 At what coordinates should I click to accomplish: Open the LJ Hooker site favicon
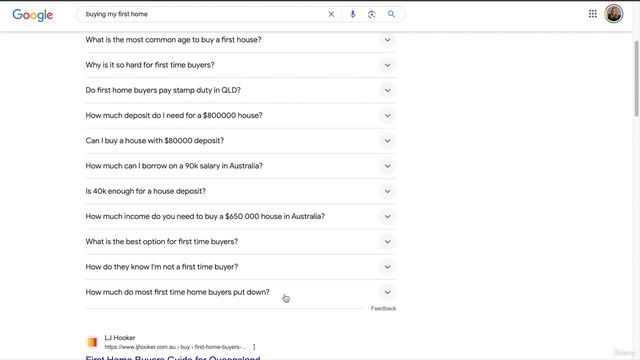pyautogui.click(x=92, y=342)
